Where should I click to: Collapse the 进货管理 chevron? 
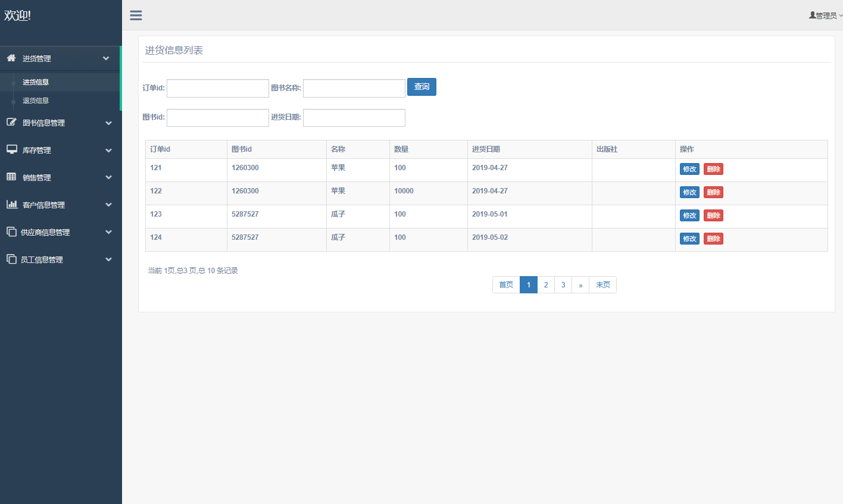tap(106, 58)
